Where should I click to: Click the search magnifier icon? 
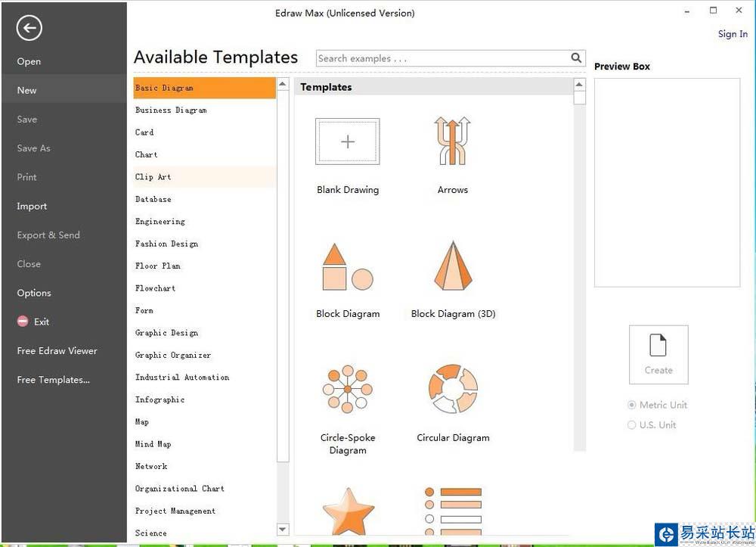pos(576,58)
